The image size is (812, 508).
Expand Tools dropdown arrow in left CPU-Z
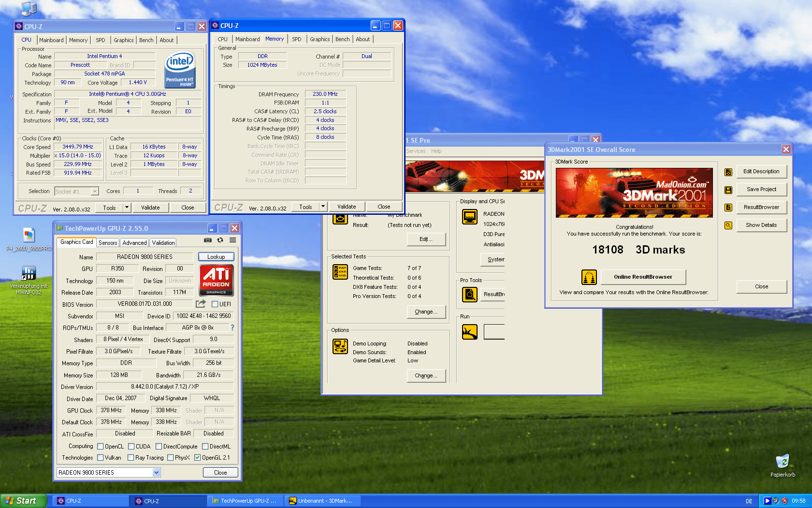click(127, 208)
